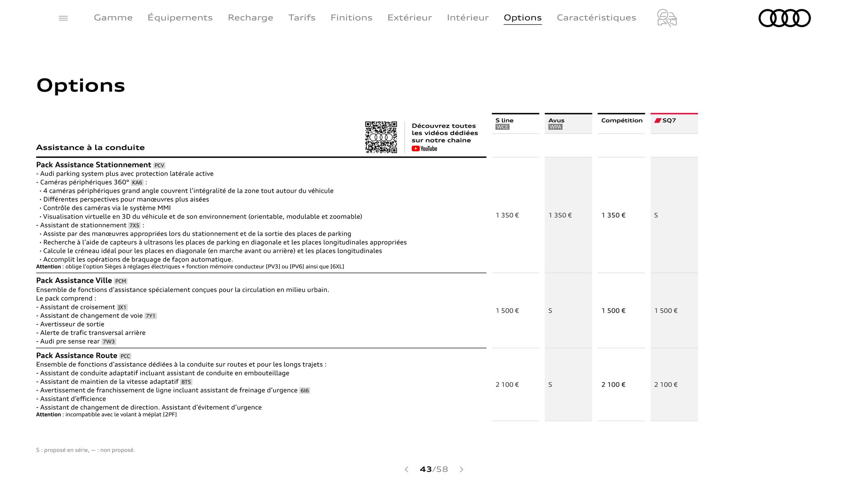Click SQ7 1 500 € price

pos(666,311)
